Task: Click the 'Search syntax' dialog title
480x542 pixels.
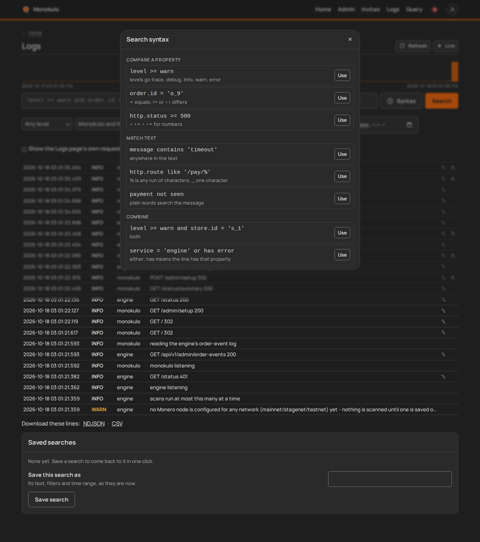Action: [x=148, y=40]
